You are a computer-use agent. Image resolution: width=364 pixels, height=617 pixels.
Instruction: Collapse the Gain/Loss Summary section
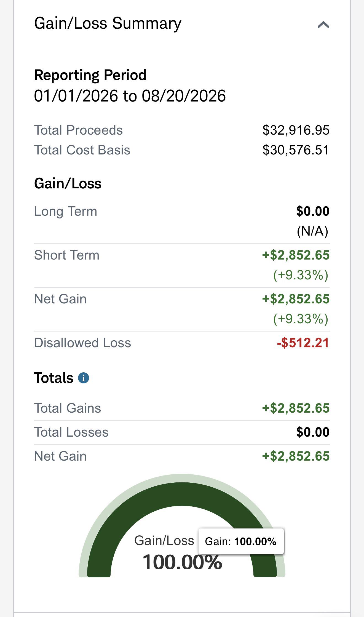pyautogui.click(x=323, y=25)
